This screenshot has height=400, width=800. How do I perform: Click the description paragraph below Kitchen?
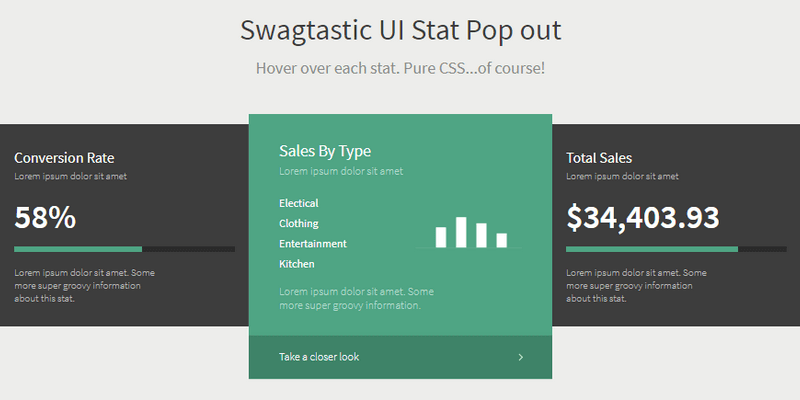click(356, 298)
